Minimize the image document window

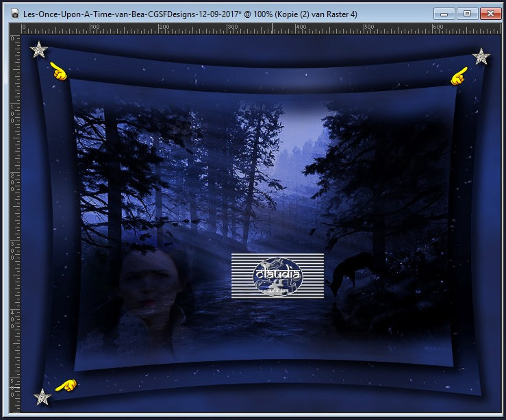click(444, 14)
